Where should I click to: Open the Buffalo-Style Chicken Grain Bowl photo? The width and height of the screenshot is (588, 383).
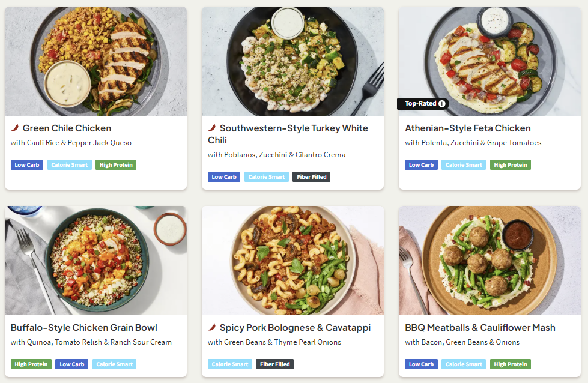(x=95, y=260)
